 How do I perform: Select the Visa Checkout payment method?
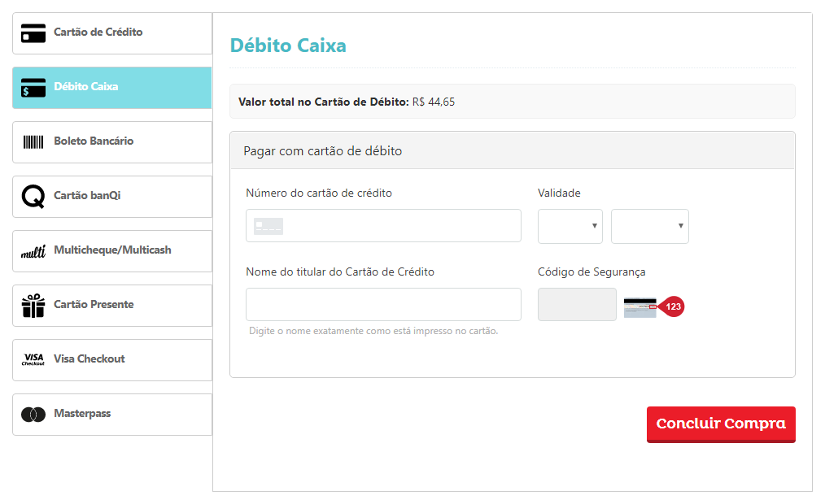coord(111,359)
